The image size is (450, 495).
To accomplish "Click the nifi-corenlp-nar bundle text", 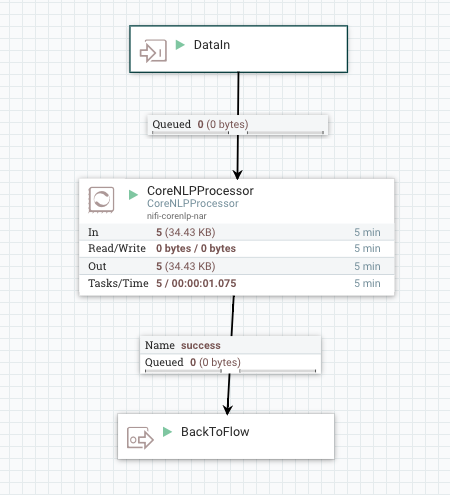I will [177, 216].
